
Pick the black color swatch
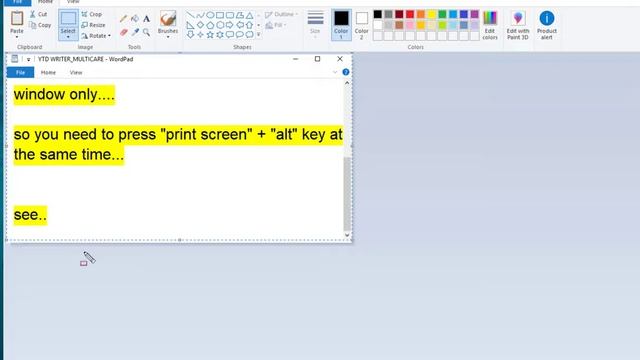tap(378, 14)
